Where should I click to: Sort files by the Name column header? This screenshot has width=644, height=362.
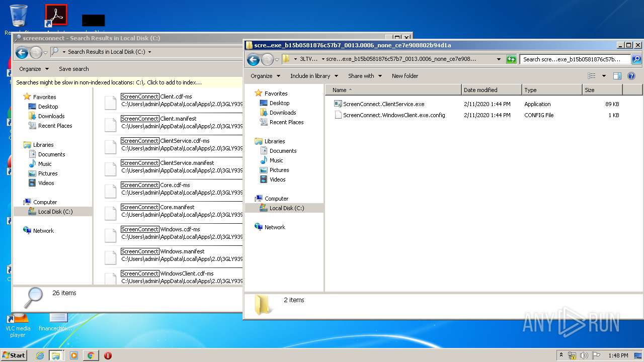(x=393, y=90)
